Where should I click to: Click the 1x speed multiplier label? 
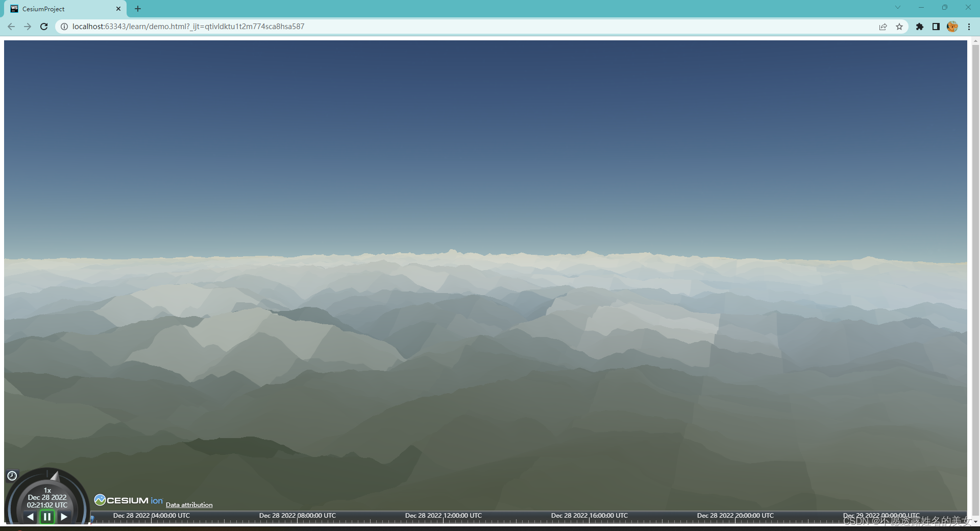click(x=47, y=490)
